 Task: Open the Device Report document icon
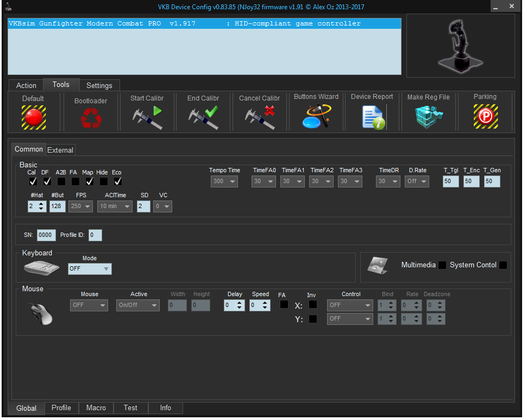pyautogui.click(x=373, y=117)
